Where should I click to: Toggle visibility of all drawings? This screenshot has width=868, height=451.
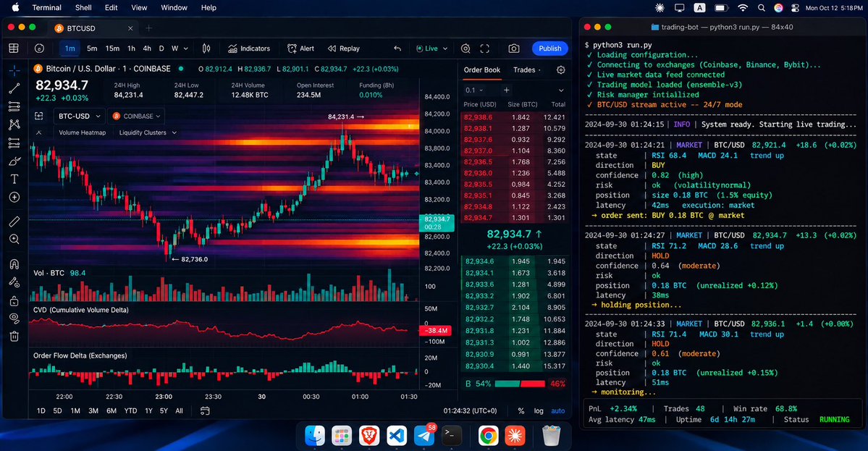14,319
